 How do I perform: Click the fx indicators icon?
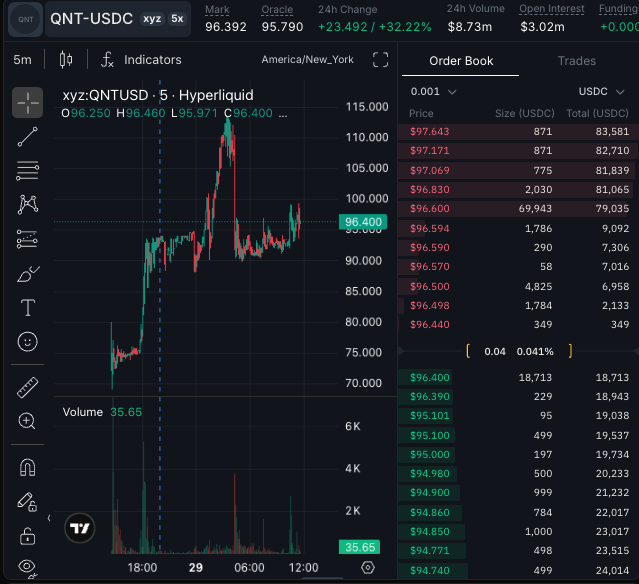coord(107,60)
